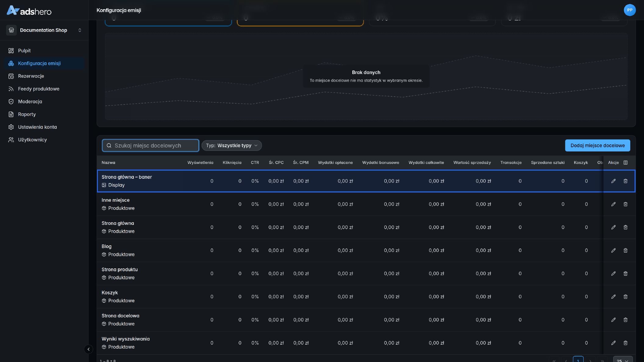
Task: Sort by Wyświetlenia column header
Action: click(200, 163)
